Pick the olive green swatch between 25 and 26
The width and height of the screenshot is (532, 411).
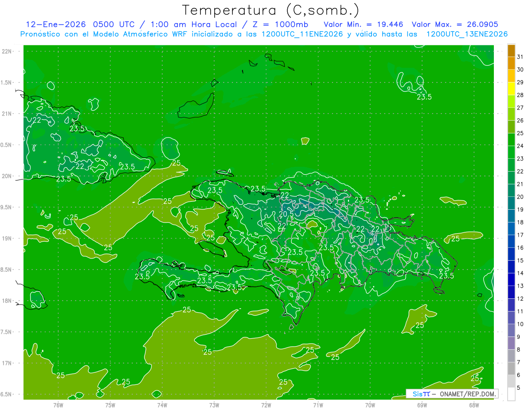[x=511, y=127]
